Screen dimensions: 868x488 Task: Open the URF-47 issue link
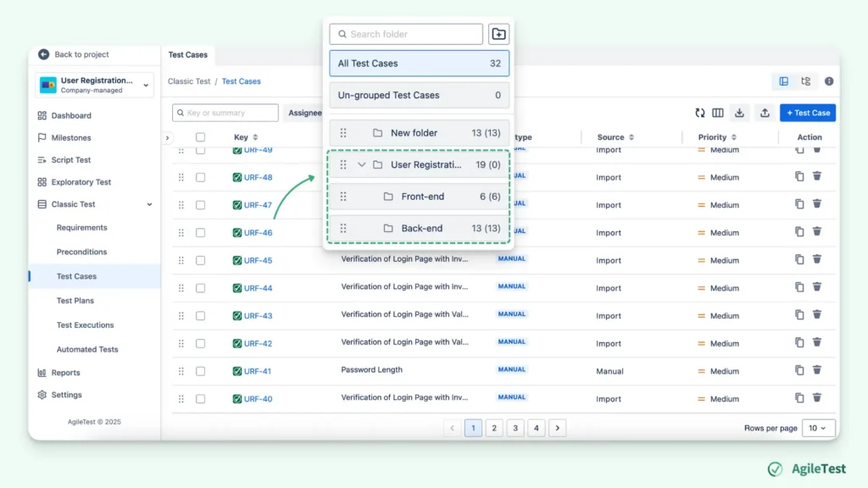coord(258,205)
